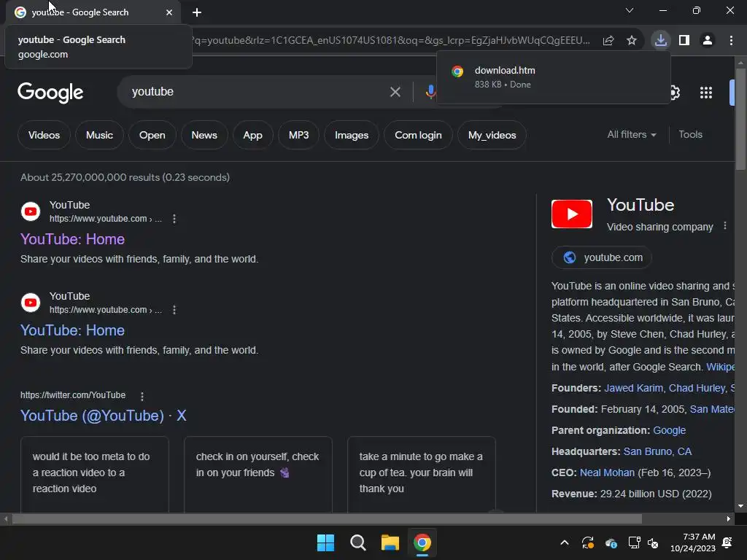Click the OneDrive cloud icon in system tray
The image size is (747, 560).
611,542
